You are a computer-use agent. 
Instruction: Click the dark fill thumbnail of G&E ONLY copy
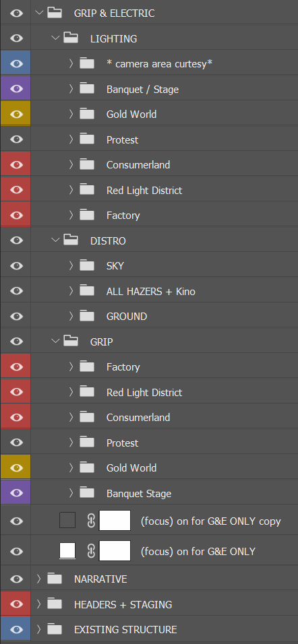point(67,520)
